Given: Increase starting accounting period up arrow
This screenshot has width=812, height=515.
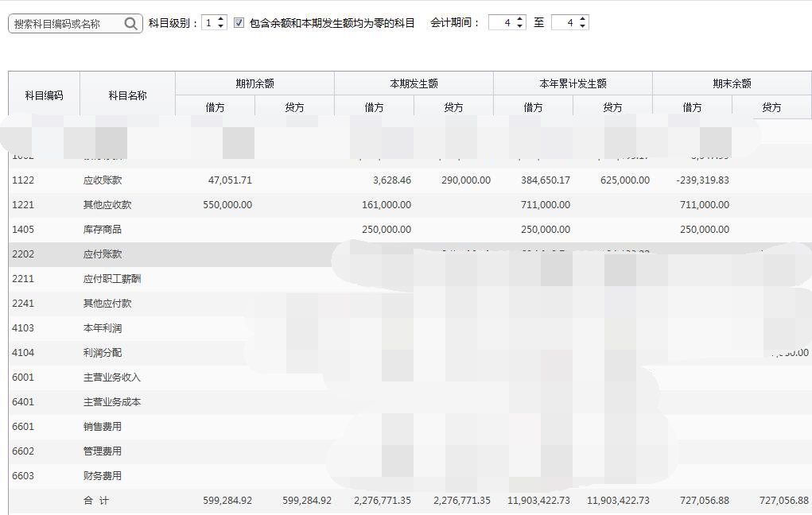Looking at the screenshot, I should [520, 19].
